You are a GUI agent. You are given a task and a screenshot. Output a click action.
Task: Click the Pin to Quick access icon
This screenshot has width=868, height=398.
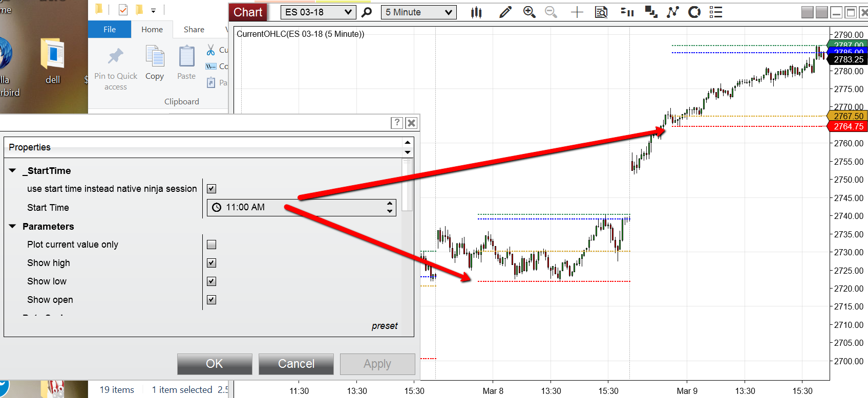click(x=116, y=57)
